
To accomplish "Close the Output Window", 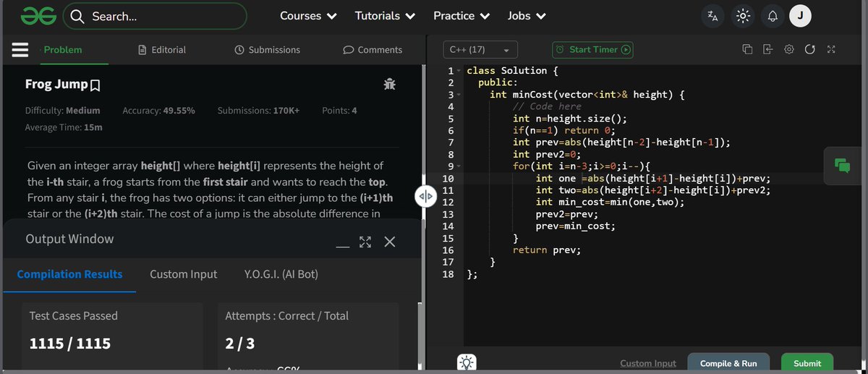I will [389, 242].
